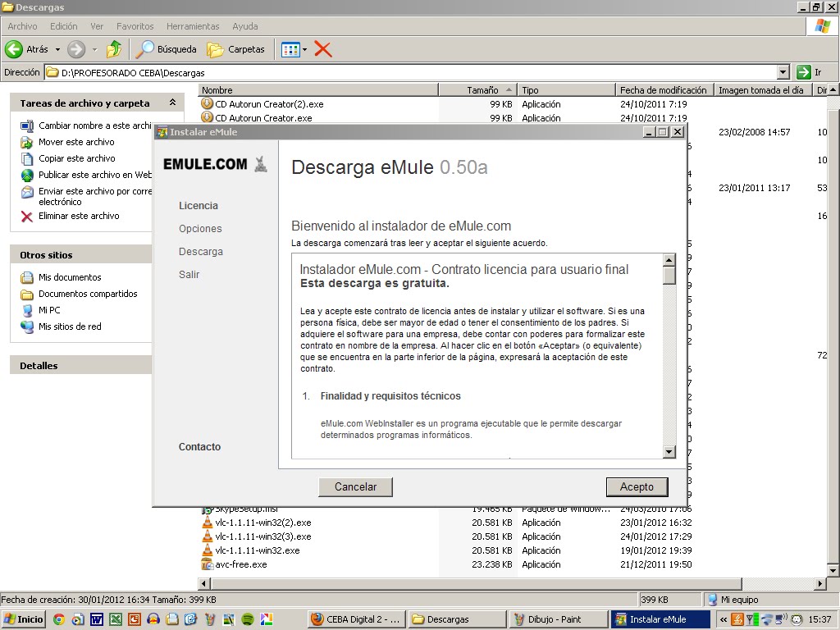Click the Up one folder icon

click(x=113, y=49)
